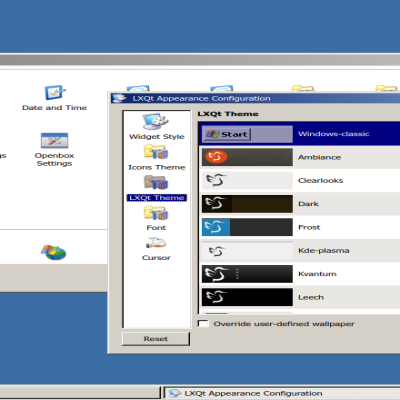
Task: Choose the Dark theme name
Action: point(308,204)
